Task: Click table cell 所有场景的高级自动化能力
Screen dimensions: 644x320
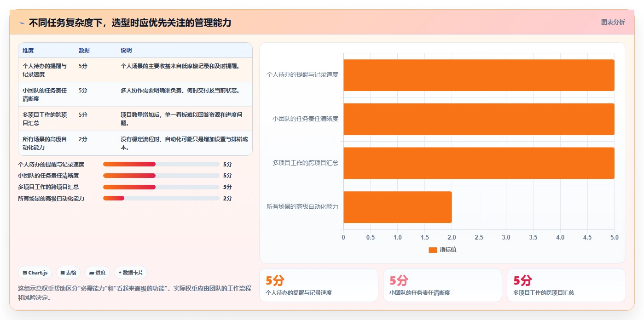Action: coord(45,143)
